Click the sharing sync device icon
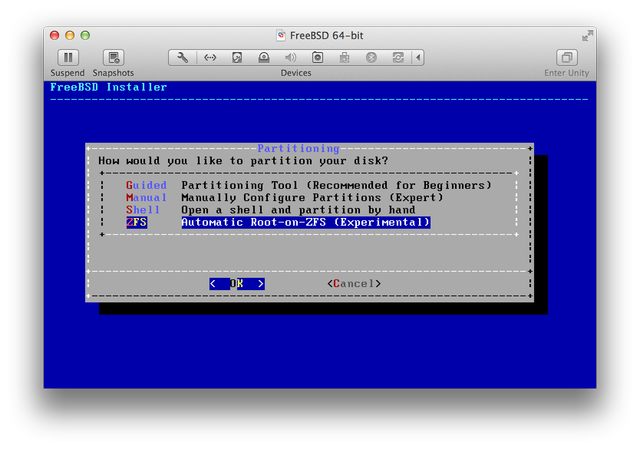The height and width of the screenshot is (449, 640). click(x=398, y=58)
